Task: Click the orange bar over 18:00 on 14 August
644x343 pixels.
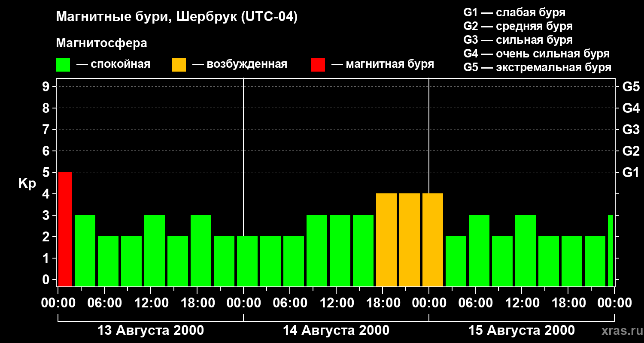Action: pos(386,240)
